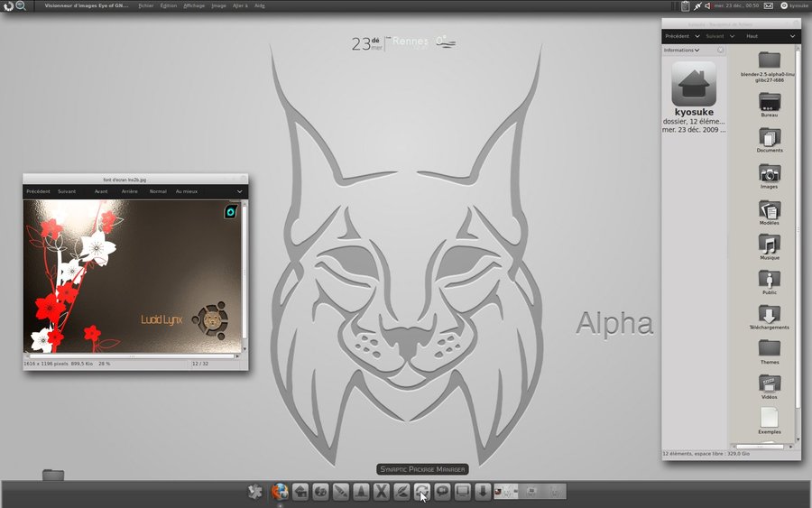Click Arrière in the image viewer toolbar

(x=129, y=191)
